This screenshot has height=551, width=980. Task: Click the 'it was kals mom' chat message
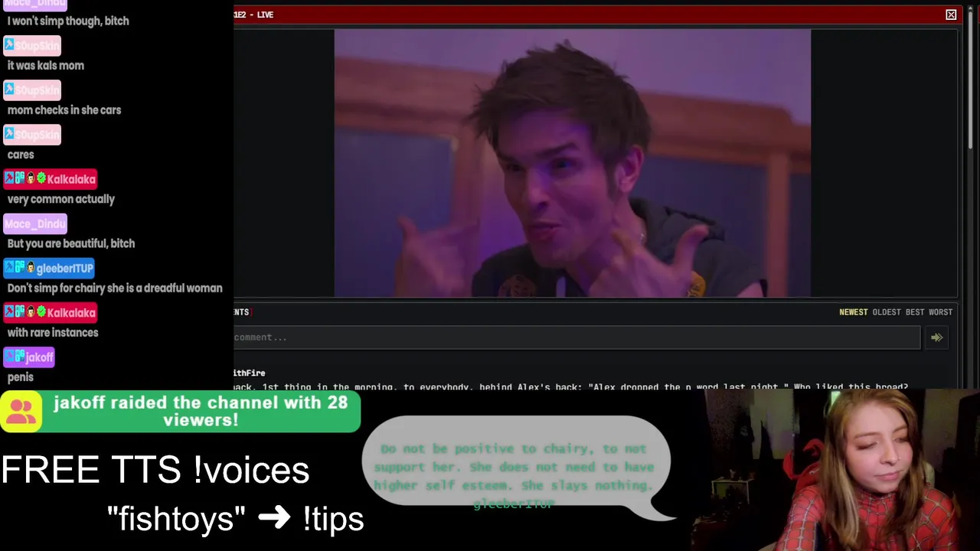(x=46, y=66)
